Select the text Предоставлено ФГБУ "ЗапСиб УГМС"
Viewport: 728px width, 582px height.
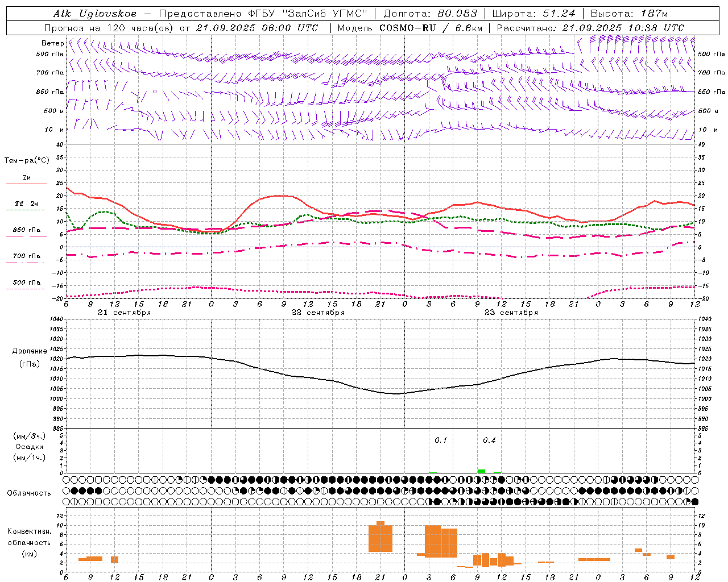pyautogui.click(x=263, y=14)
